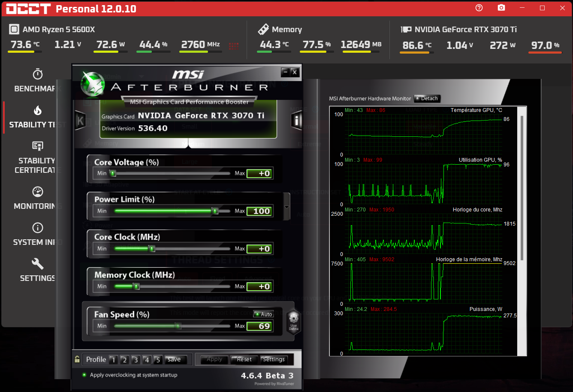Take a screenshot with OCCT's camera icon
This screenshot has height=392, width=573.
pyautogui.click(x=501, y=8)
